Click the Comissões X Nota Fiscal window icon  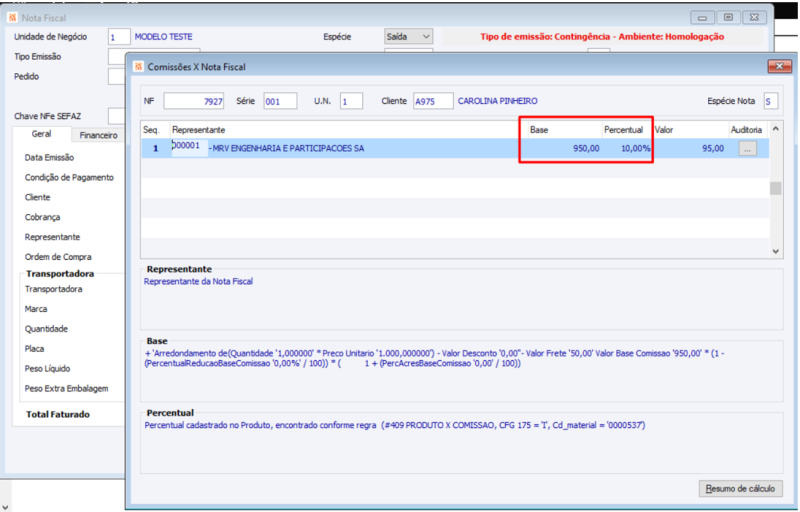pos(138,67)
